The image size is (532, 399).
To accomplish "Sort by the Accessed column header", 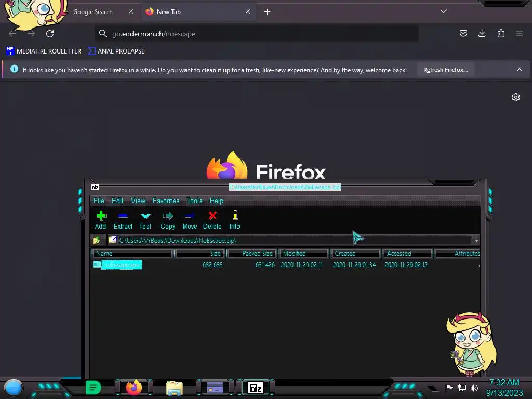I will point(408,254).
